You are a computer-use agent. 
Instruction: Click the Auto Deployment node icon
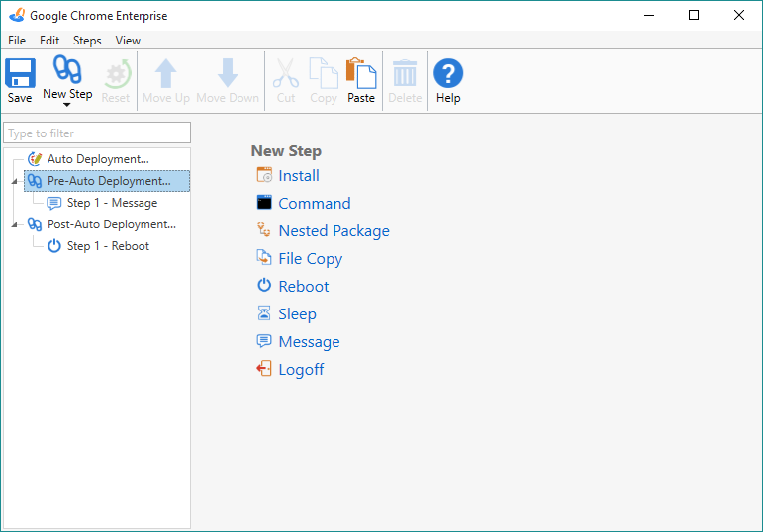[x=35, y=159]
